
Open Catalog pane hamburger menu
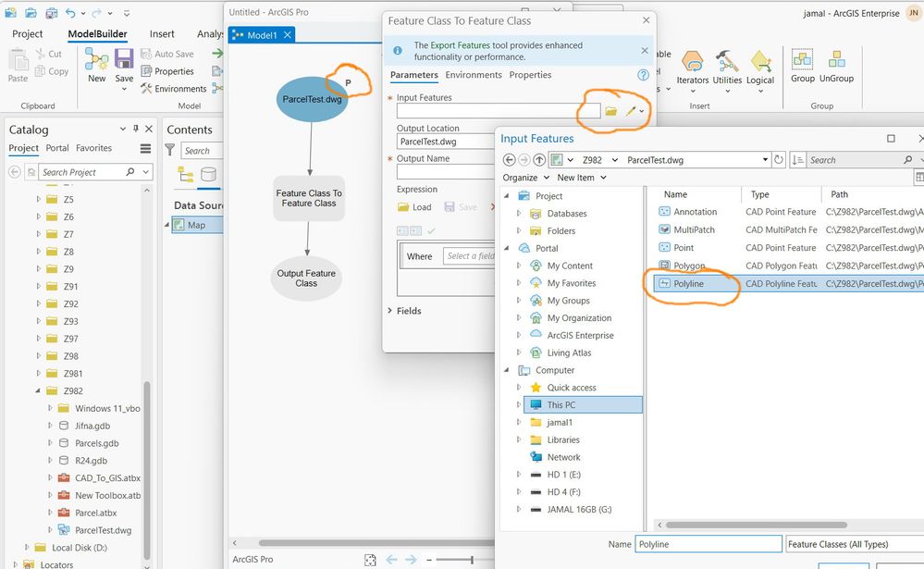coord(145,149)
